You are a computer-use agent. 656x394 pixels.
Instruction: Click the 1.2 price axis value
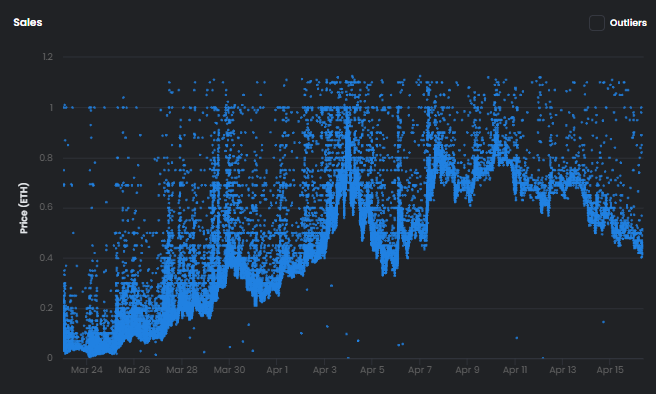coord(48,56)
